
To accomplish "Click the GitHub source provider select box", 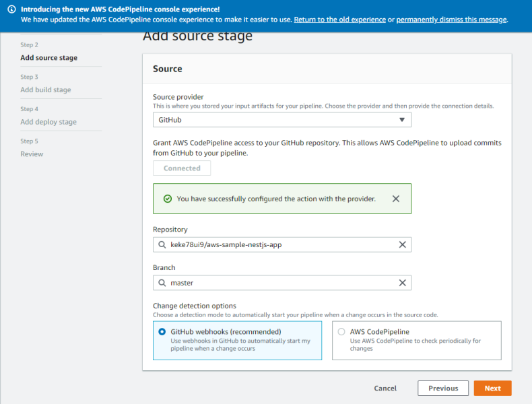I will [x=282, y=120].
